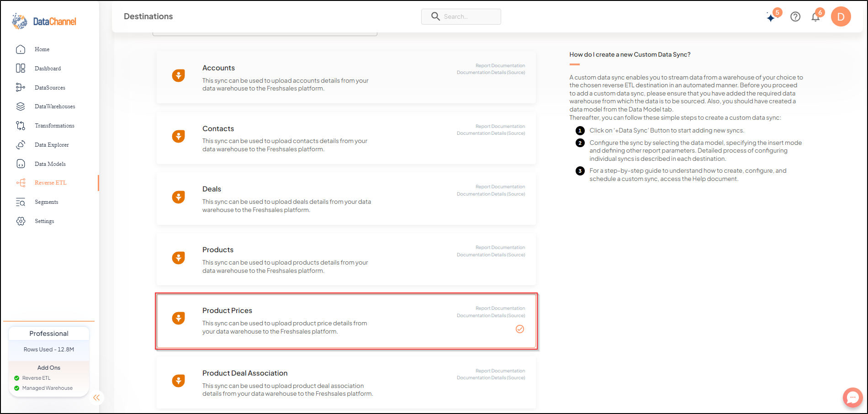Open Report Documentation for Accounts

point(500,66)
